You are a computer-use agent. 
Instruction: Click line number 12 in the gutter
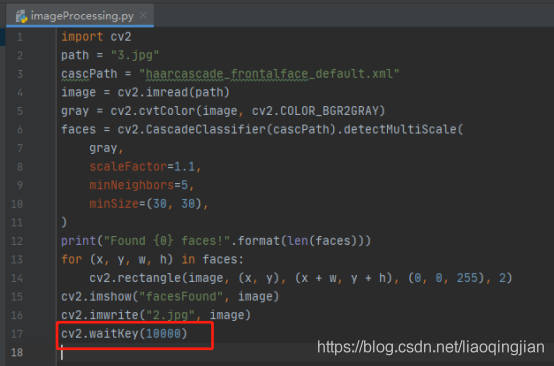[17, 241]
